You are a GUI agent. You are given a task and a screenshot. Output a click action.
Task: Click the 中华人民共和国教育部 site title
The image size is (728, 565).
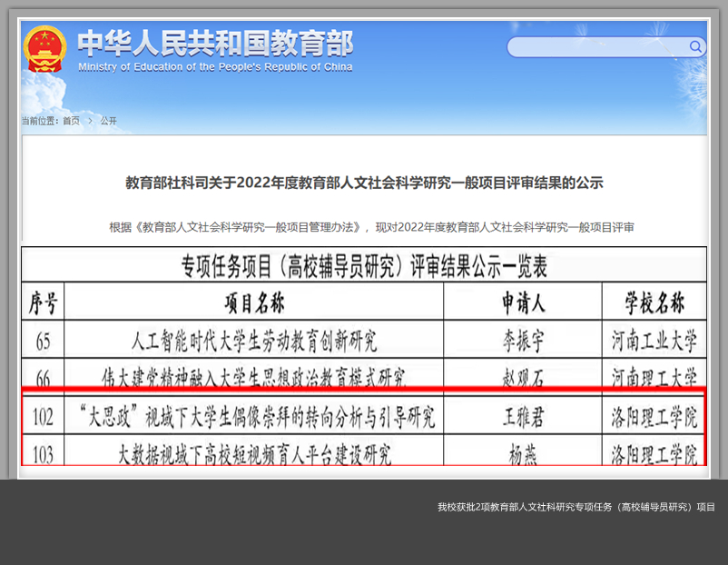pos(215,43)
